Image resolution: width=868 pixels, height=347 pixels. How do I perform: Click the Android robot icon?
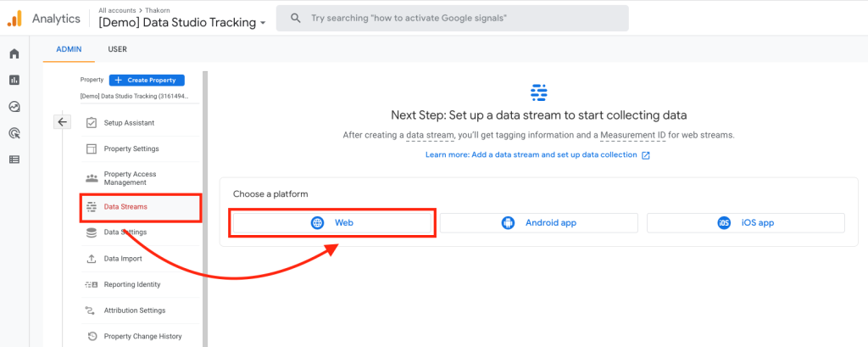point(508,223)
